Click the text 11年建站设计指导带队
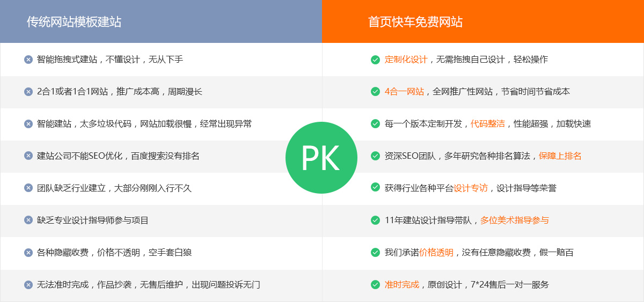Image resolution: width=644 pixels, height=302 pixels. pos(428,220)
